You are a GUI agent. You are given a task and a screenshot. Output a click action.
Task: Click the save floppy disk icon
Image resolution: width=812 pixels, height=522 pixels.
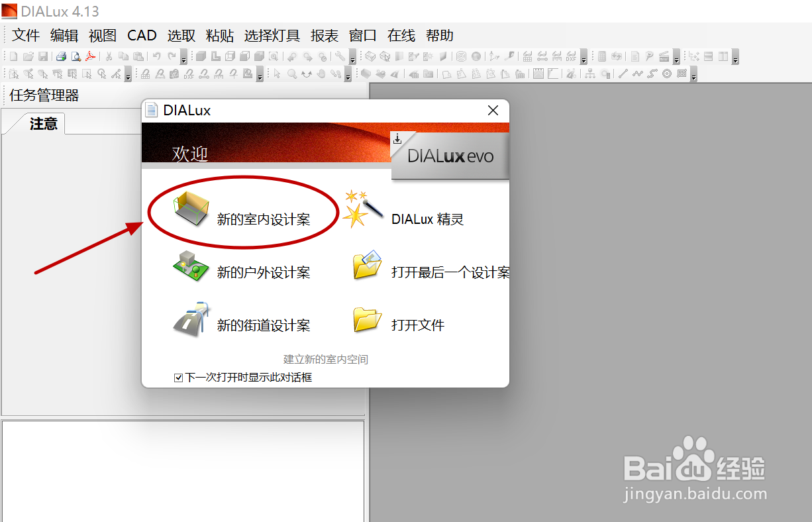click(x=43, y=57)
